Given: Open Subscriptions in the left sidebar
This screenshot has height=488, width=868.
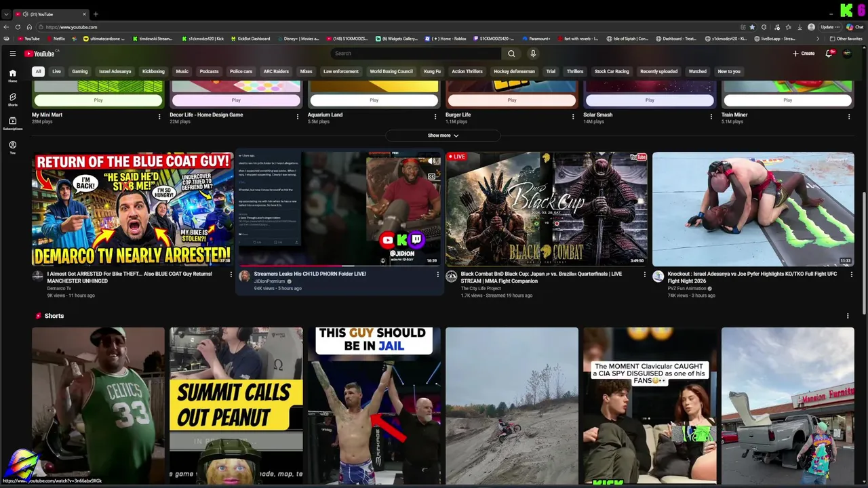Looking at the screenshot, I should (12, 123).
